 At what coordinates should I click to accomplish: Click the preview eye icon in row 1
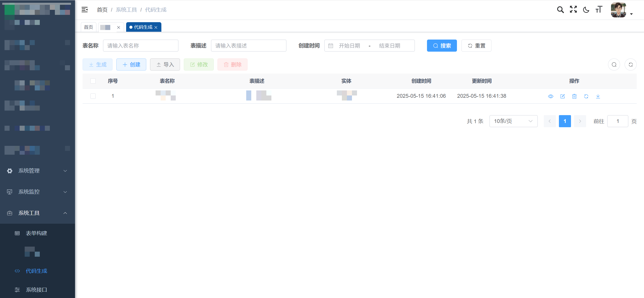click(x=551, y=96)
